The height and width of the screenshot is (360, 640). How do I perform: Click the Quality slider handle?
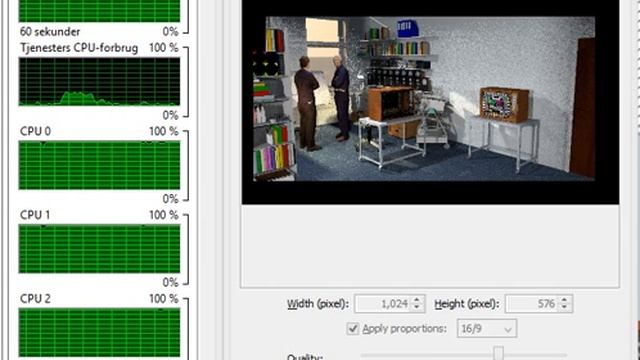tap(498, 353)
